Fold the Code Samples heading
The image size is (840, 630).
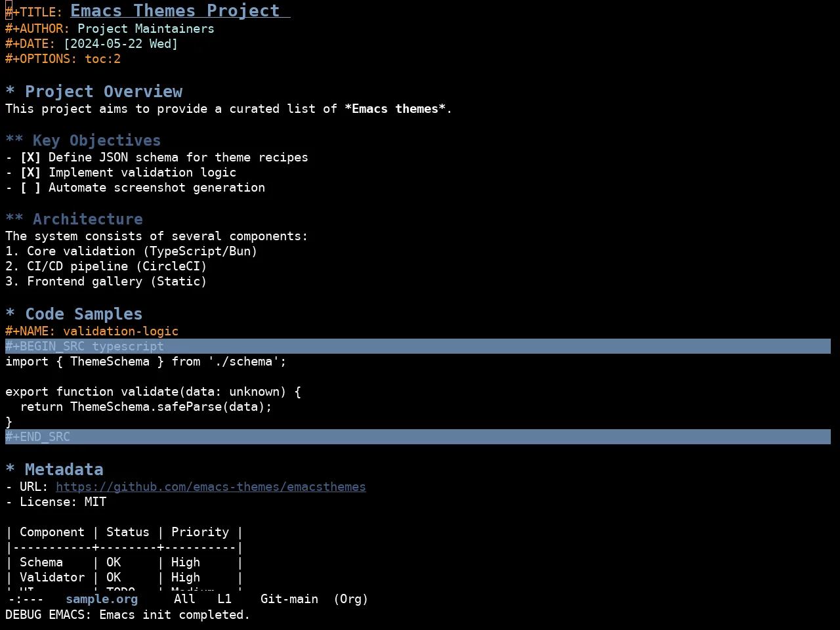tap(10, 314)
